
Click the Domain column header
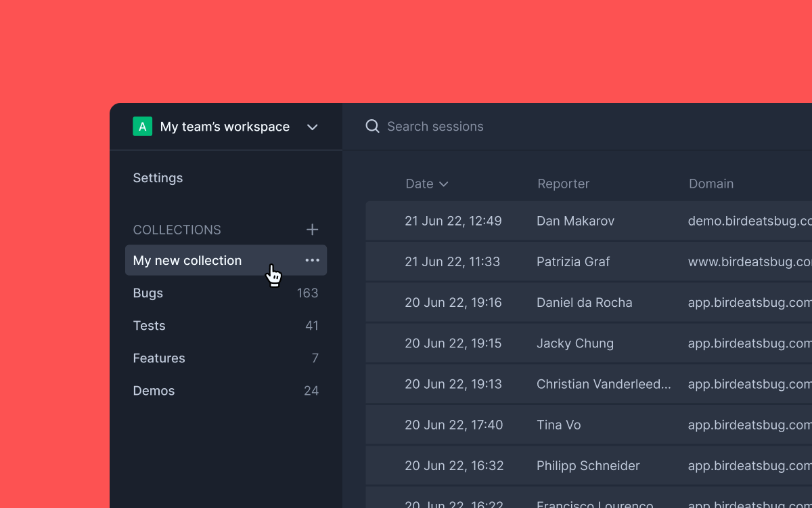pos(711,184)
